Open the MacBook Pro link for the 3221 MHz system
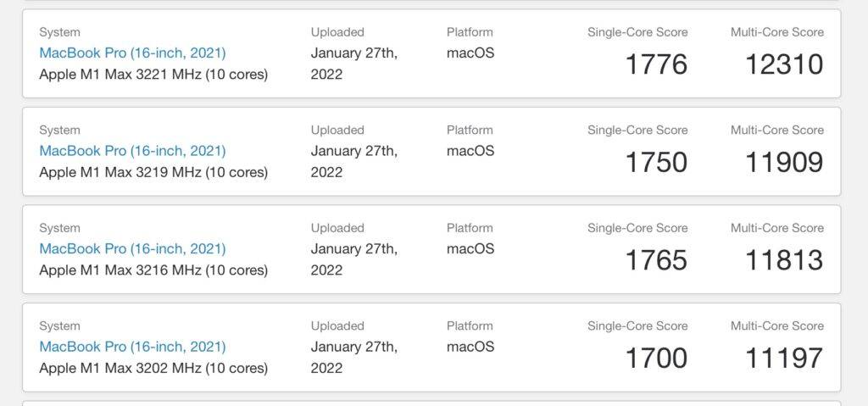This screenshot has height=406, width=868. click(x=132, y=53)
